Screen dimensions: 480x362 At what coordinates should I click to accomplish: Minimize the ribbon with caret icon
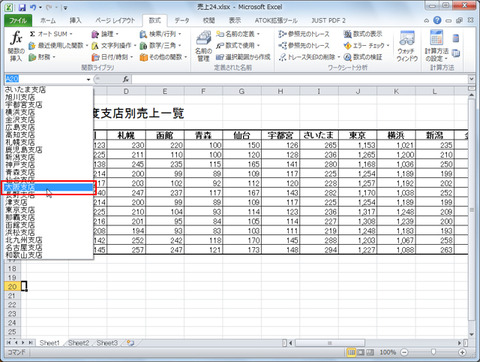[426, 21]
